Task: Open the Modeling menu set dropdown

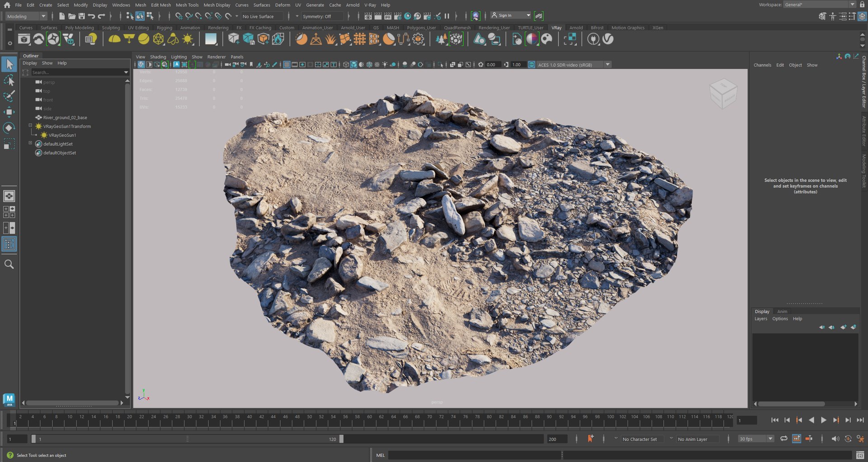Action: click(27, 16)
